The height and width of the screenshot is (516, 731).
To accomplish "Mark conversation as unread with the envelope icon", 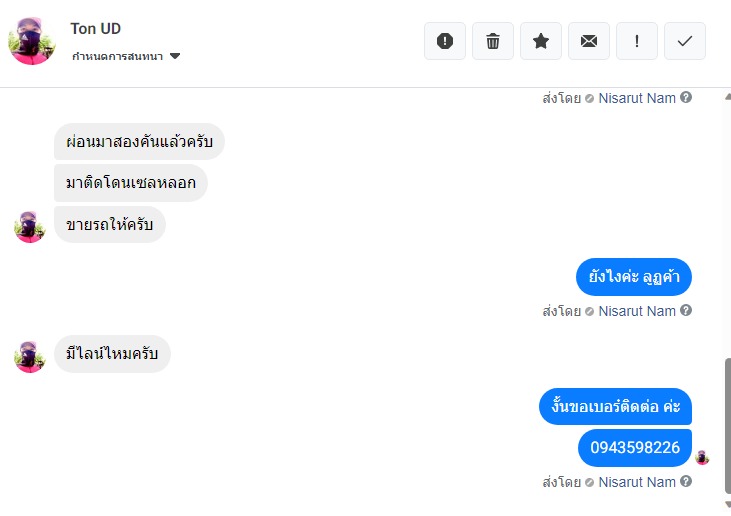I will pyautogui.click(x=589, y=41).
